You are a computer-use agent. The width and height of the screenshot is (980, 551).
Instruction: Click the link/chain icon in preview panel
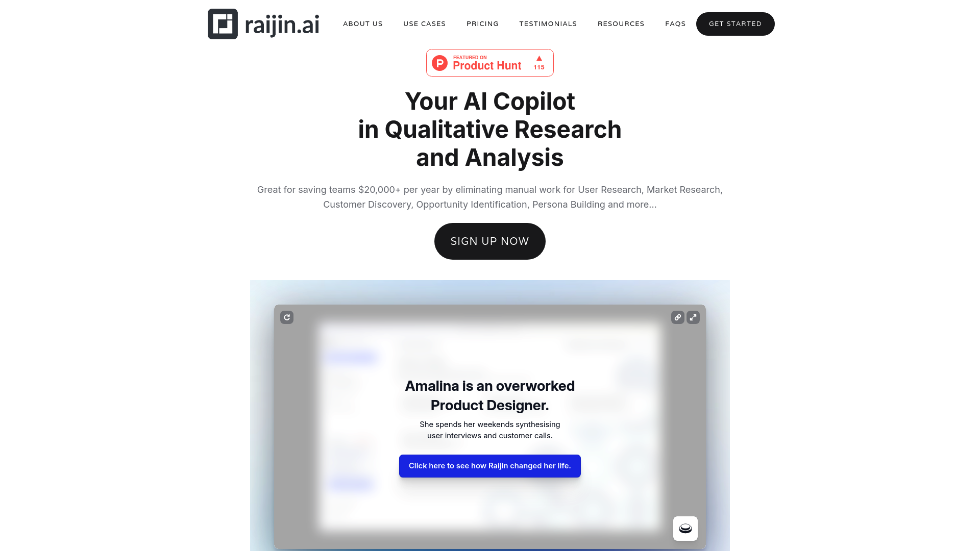click(678, 317)
